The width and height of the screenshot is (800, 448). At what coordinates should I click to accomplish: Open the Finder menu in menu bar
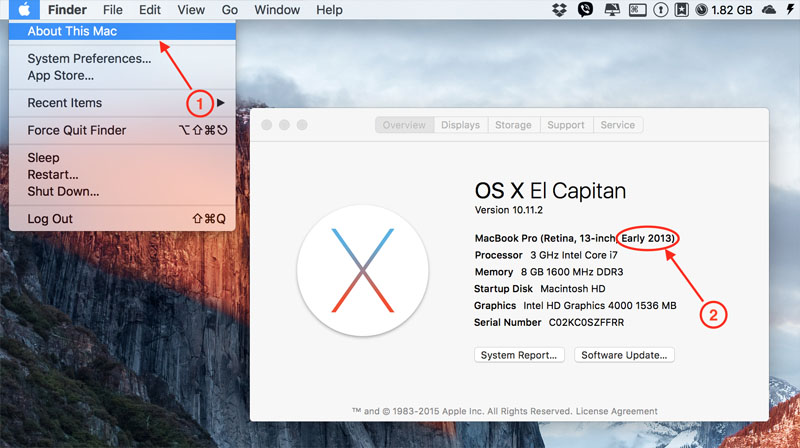[x=67, y=10]
